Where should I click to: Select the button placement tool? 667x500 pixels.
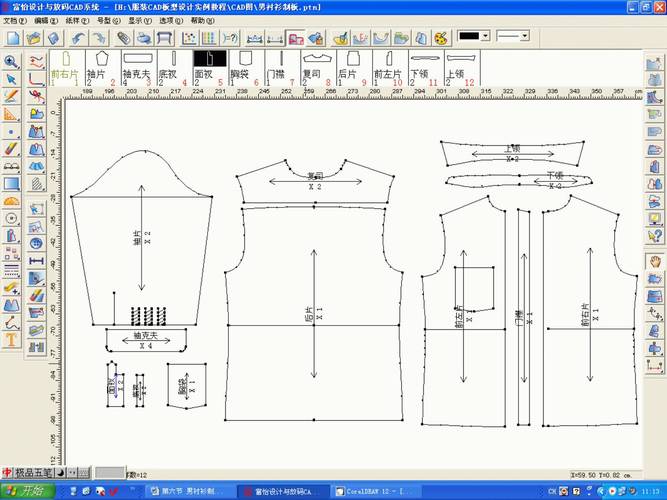(x=37, y=244)
